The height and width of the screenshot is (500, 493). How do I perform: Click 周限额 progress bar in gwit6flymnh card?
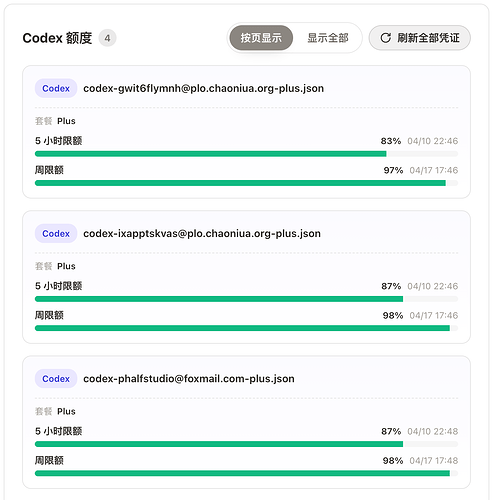pyautogui.click(x=246, y=183)
